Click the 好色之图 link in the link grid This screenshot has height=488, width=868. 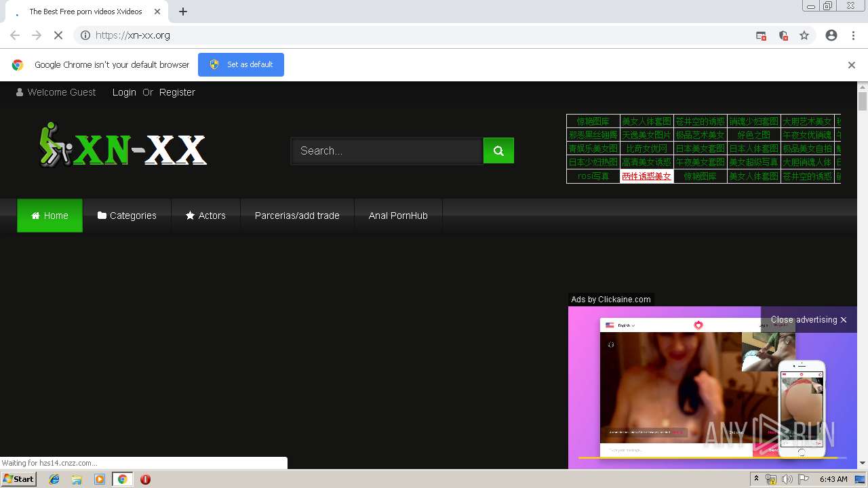[x=753, y=135]
